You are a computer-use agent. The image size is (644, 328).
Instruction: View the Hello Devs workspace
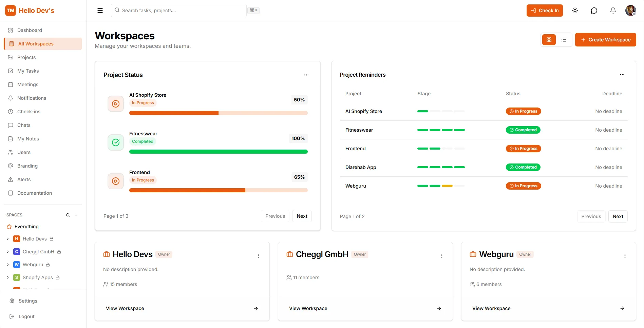[182, 308]
